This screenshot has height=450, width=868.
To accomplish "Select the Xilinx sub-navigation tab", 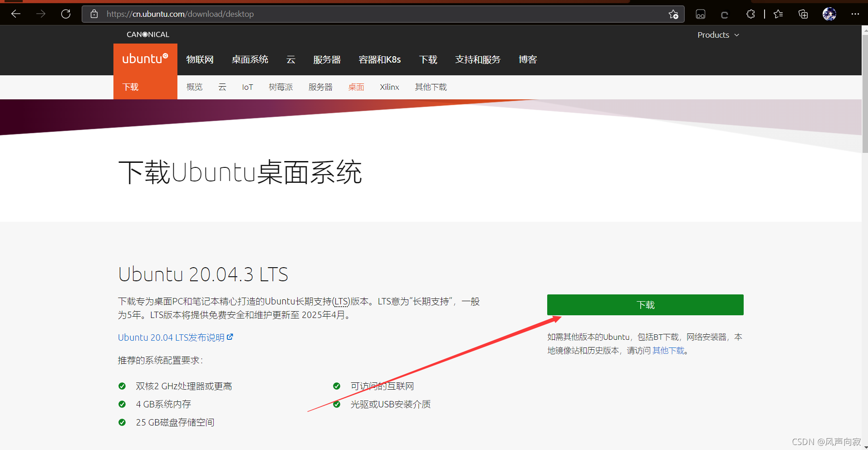I will [389, 87].
